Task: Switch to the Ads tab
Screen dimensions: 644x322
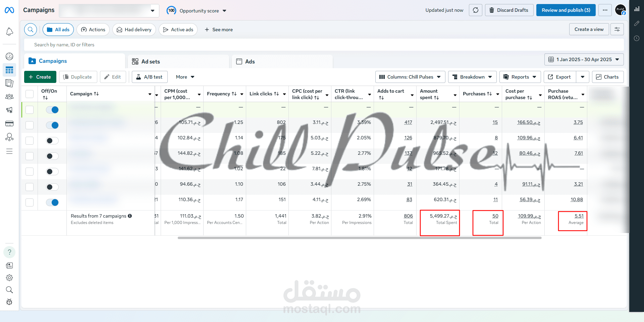Action: point(282,61)
